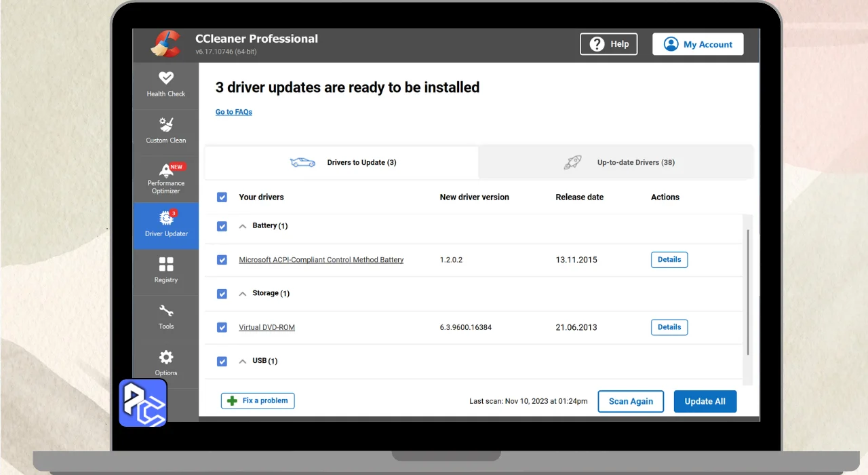The width and height of the screenshot is (868, 475).
Task: Open the Registry grid icon
Action: tap(166, 265)
